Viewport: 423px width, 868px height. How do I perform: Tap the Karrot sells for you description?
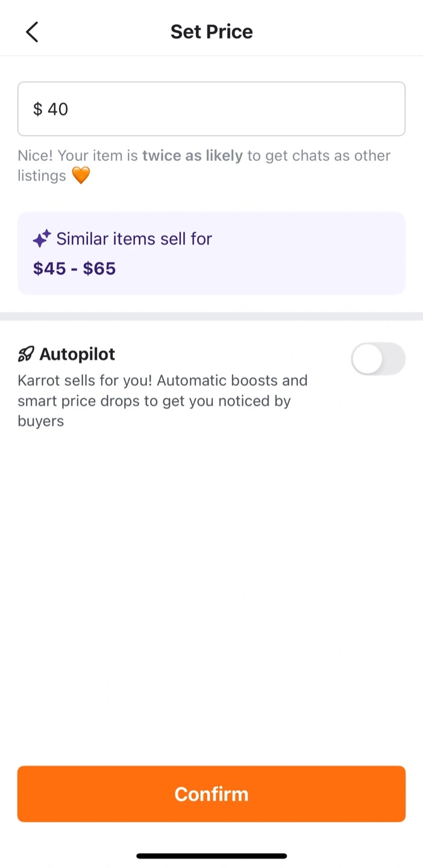163,381
